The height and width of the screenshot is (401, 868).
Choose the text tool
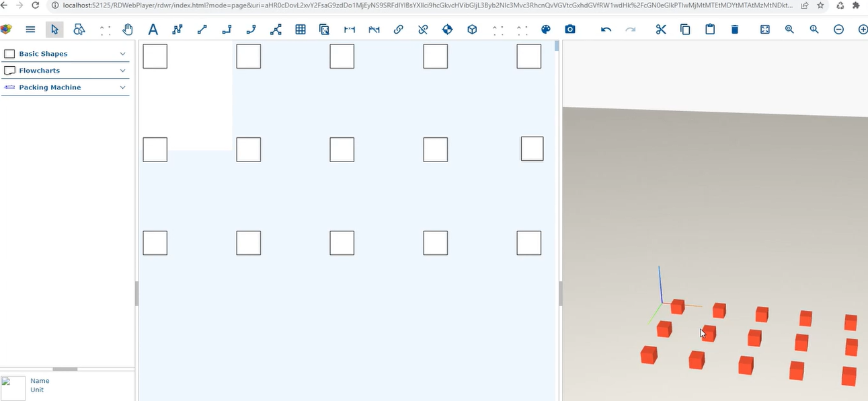(x=153, y=30)
